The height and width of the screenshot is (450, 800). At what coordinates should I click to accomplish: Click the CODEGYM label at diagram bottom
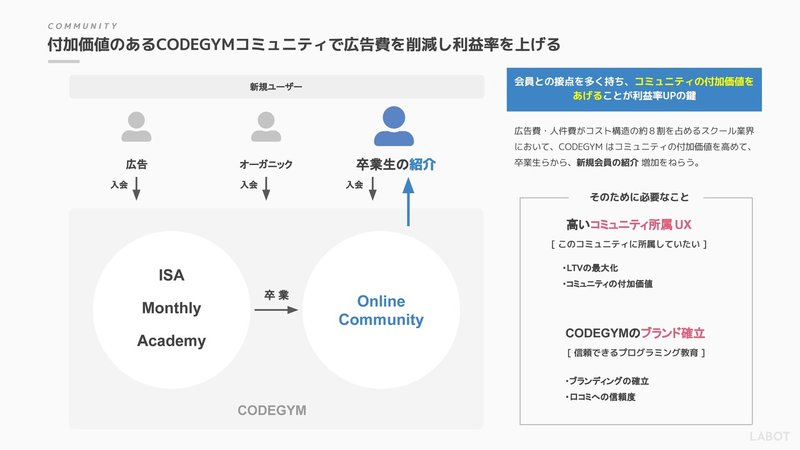pos(272,410)
